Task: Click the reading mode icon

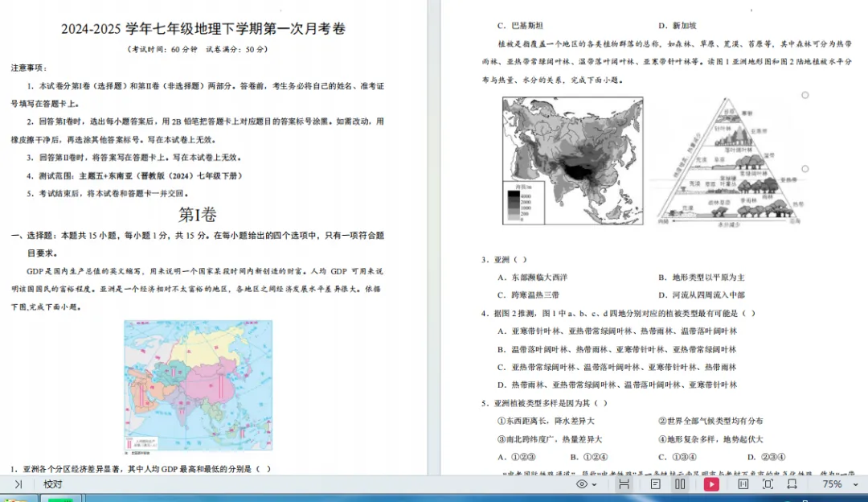Action: [624, 484]
